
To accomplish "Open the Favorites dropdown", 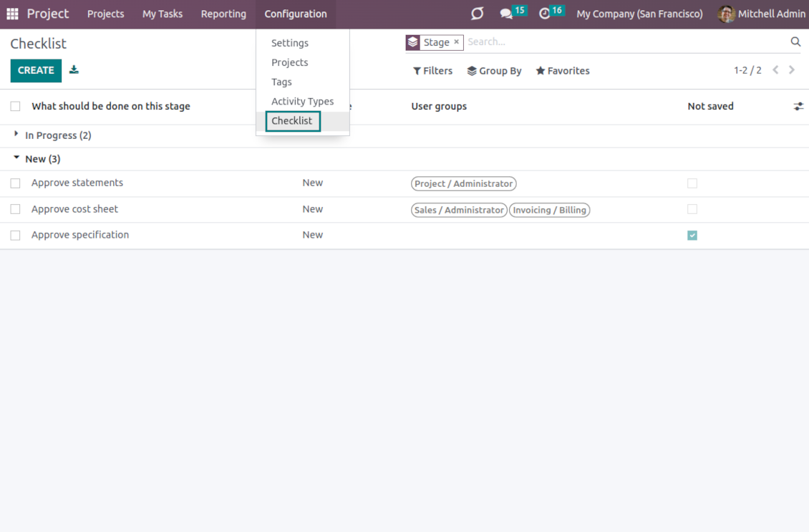I will pyautogui.click(x=563, y=71).
